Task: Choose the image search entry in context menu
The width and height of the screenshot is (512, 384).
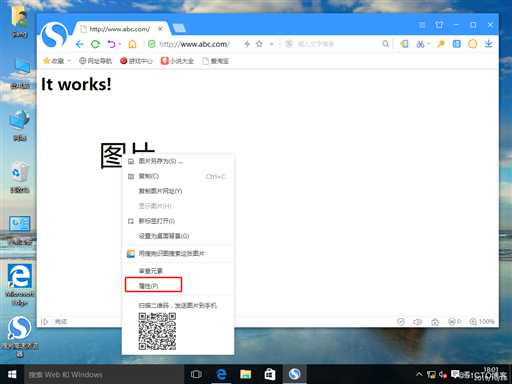Action: (178, 254)
